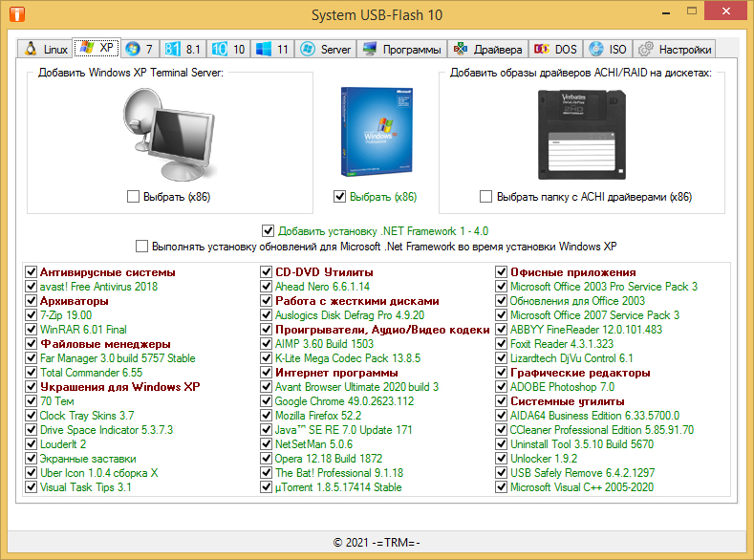This screenshot has height=560, width=754.
Task: Switch to the Программы tab
Action: 401,49
